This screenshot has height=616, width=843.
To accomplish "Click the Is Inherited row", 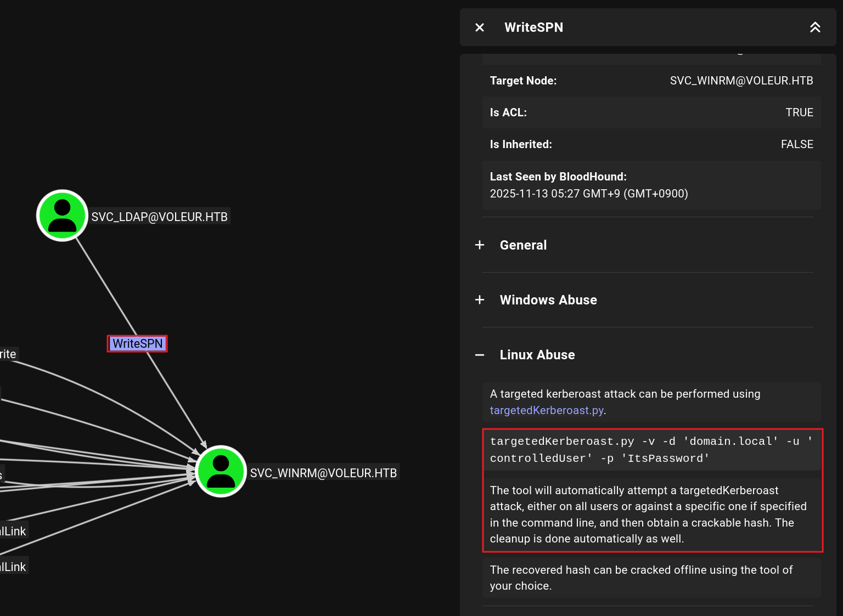I will (x=651, y=144).
